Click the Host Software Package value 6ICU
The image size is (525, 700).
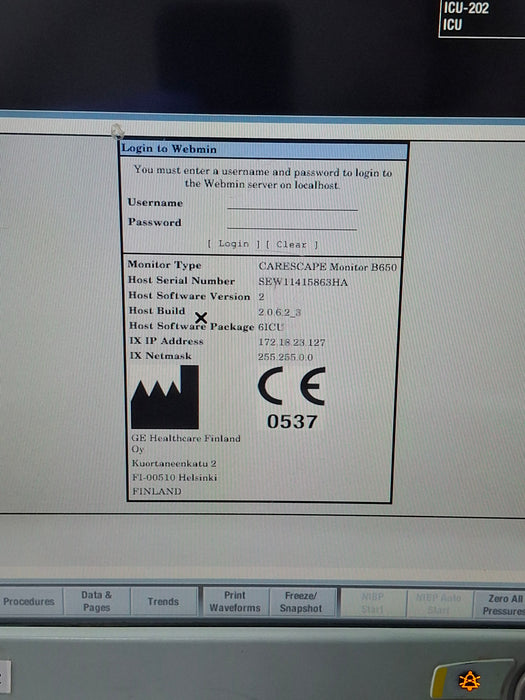[271, 327]
